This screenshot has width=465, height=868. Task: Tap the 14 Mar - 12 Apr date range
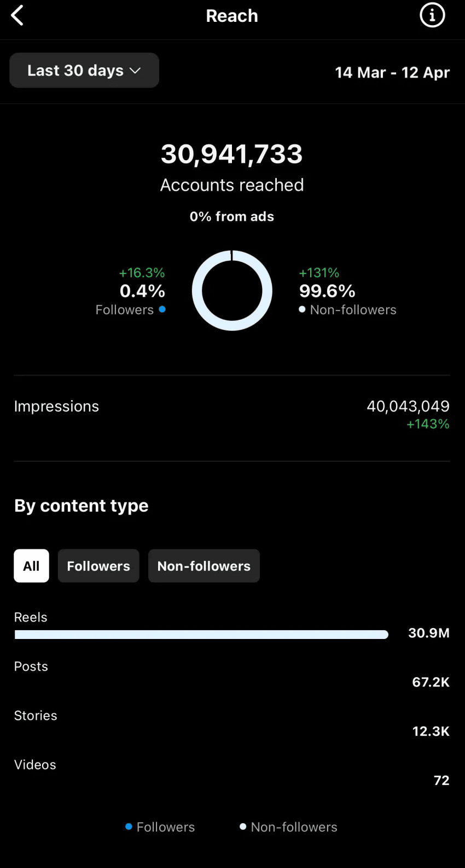coord(392,73)
